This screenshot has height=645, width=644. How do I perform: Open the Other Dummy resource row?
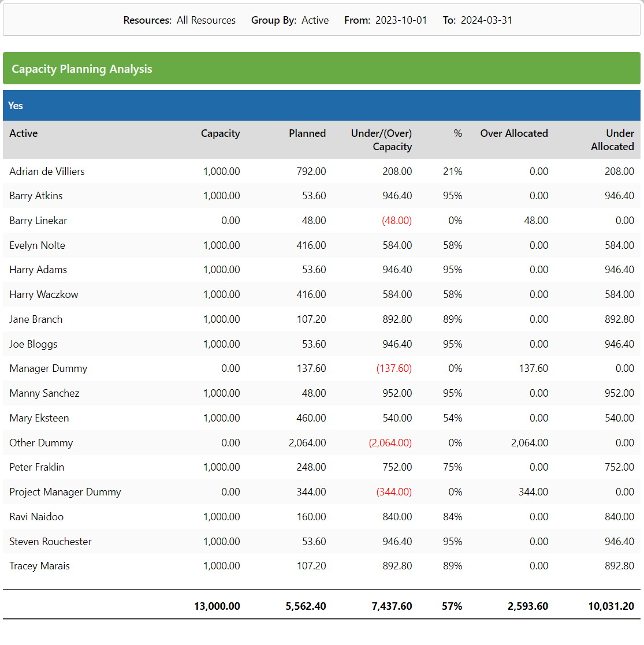(x=321, y=443)
